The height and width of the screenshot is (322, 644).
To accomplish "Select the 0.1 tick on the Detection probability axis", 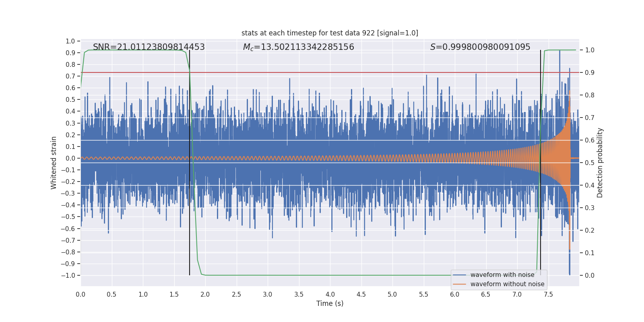I will (x=590, y=253).
